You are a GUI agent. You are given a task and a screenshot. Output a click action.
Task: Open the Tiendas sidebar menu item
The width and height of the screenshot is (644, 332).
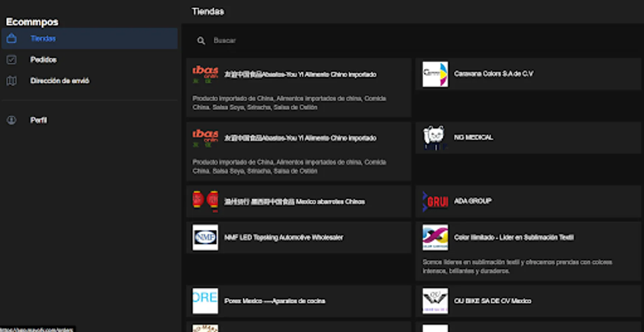(90, 38)
